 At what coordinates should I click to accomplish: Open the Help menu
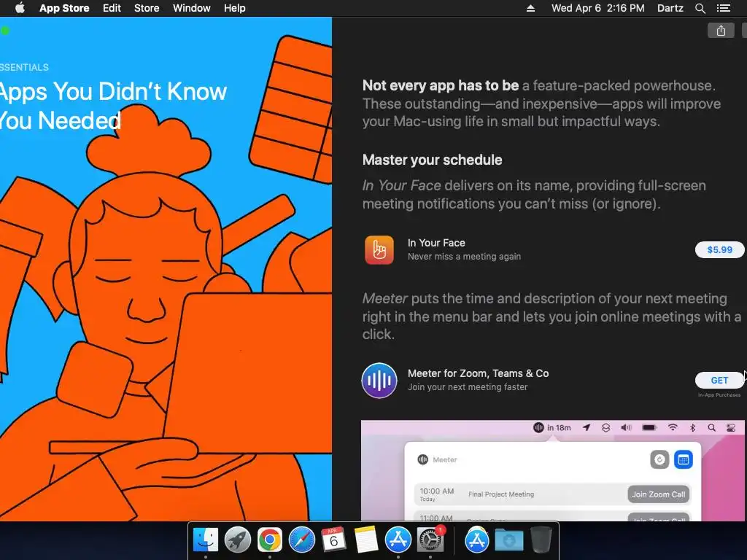pos(235,8)
